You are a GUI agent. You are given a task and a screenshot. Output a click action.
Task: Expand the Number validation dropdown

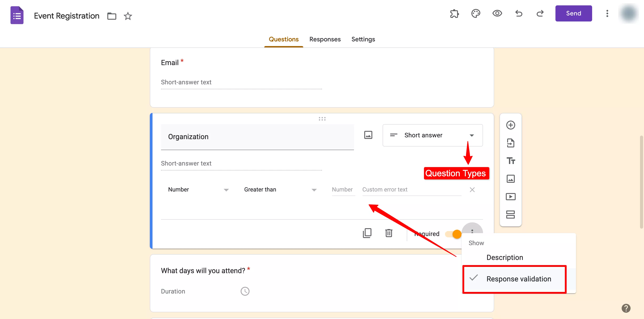pyautogui.click(x=199, y=189)
